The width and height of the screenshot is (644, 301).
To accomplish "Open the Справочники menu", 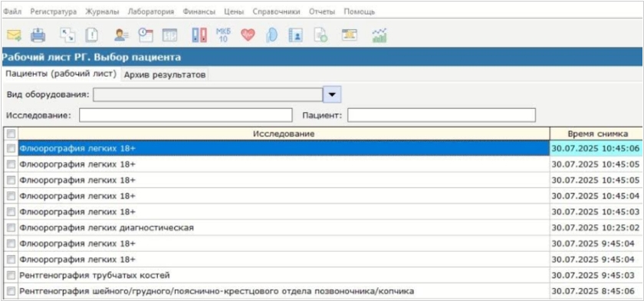I will click(x=277, y=12).
